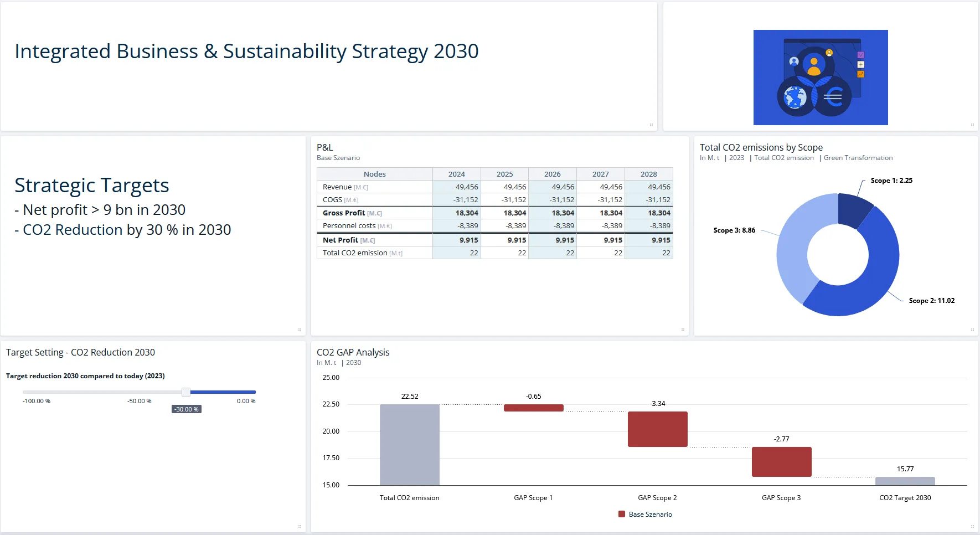Click the 2026 Gross Profit cell 18,304
980x535 pixels.
[553, 213]
